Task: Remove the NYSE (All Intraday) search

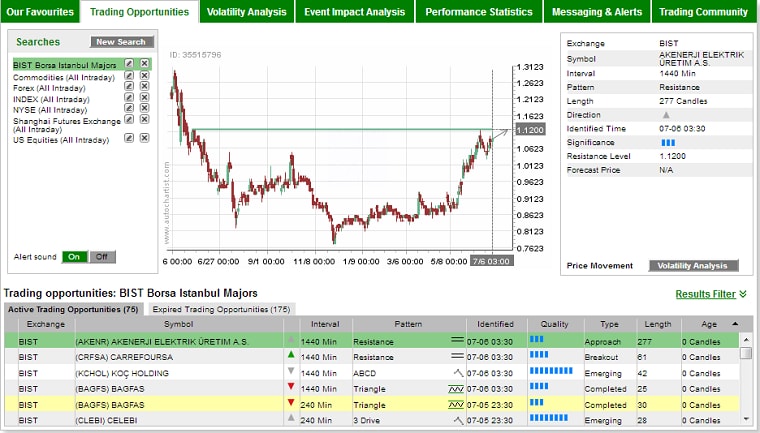Action: (x=144, y=108)
